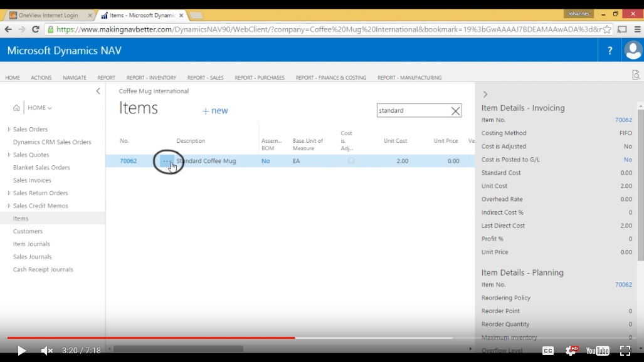
Task: Open the HOME ribbon tab
Action: 13,78
